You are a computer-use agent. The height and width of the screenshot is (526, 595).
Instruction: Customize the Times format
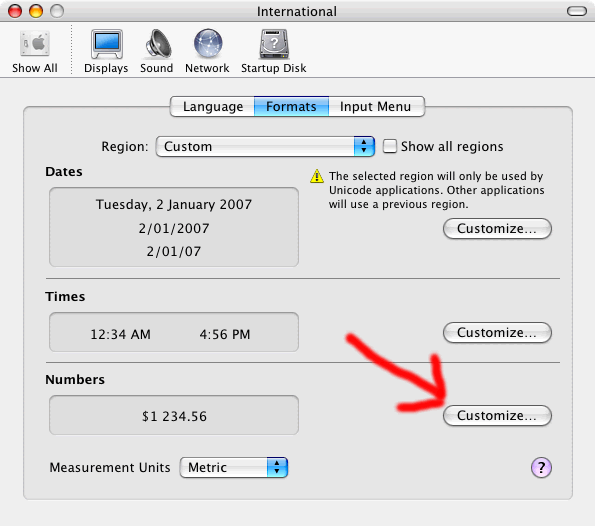[x=497, y=332]
